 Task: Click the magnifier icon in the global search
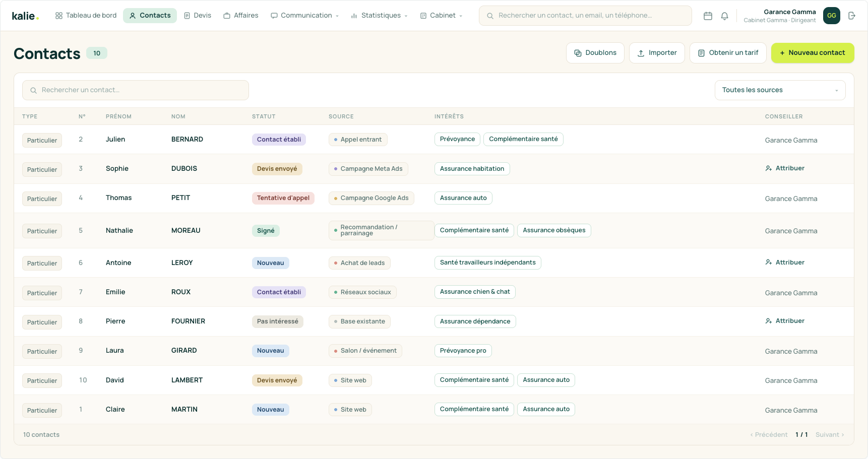click(490, 16)
